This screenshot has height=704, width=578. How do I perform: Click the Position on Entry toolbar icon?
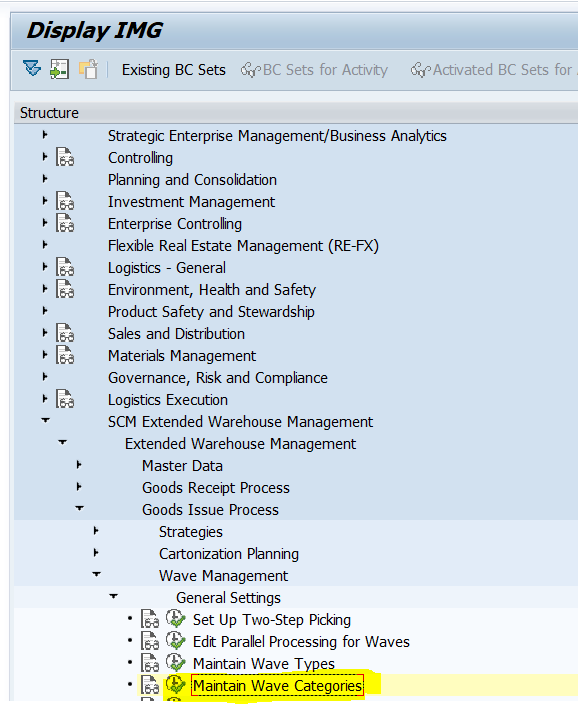pyautogui.click(x=59, y=69)
